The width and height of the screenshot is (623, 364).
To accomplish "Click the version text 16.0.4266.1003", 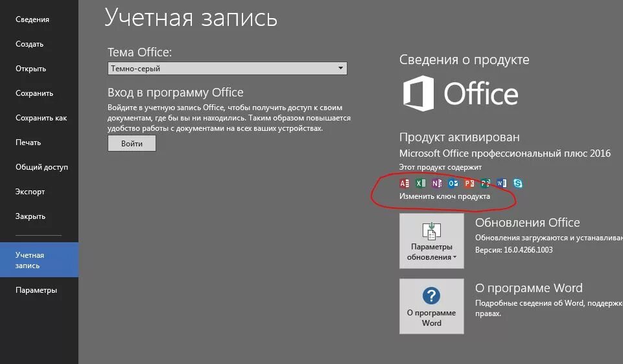I will [x=528, y=249].
